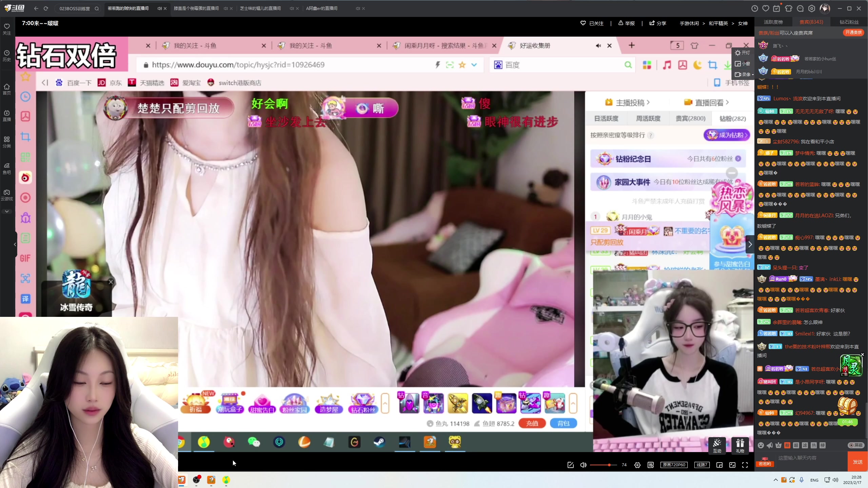Open the treasure chest countdown reward

(848, 411)
